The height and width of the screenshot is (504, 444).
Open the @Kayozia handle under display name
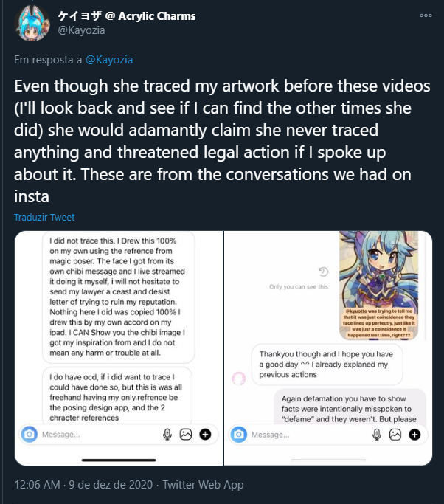(x=81, y=30)
